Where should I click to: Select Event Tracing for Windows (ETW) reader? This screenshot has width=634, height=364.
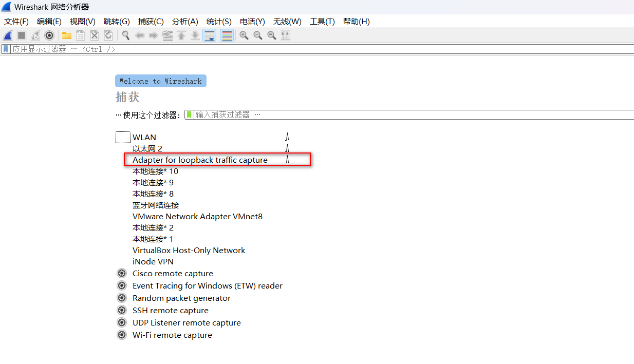208,285
